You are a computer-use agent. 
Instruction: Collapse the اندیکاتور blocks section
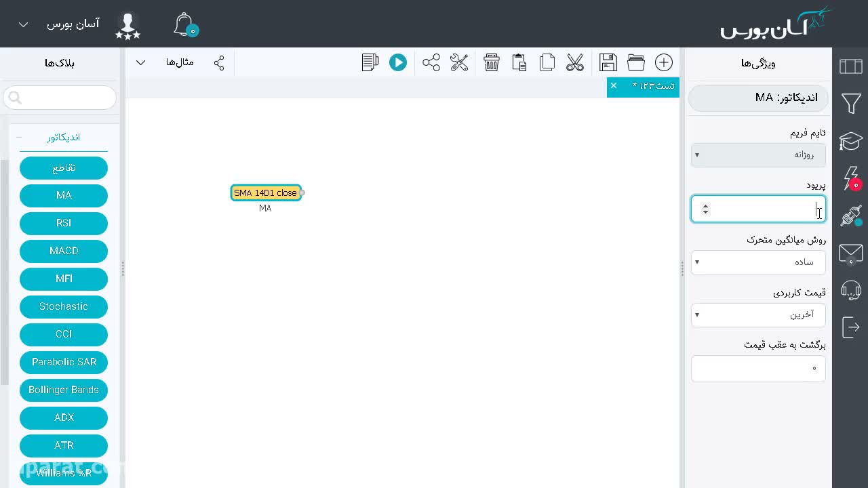pos(19,137)
